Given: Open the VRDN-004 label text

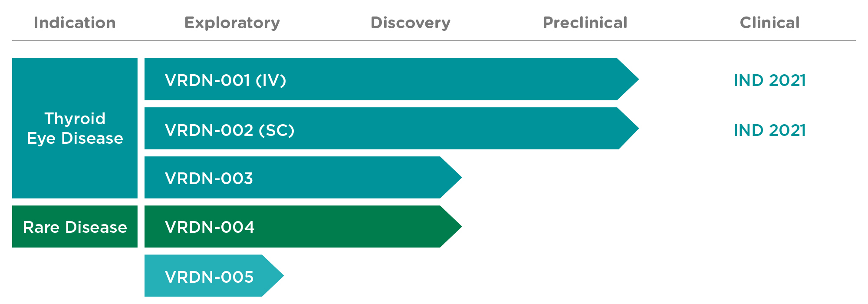Looking at the screenshot, I should (x=210, y=227).
